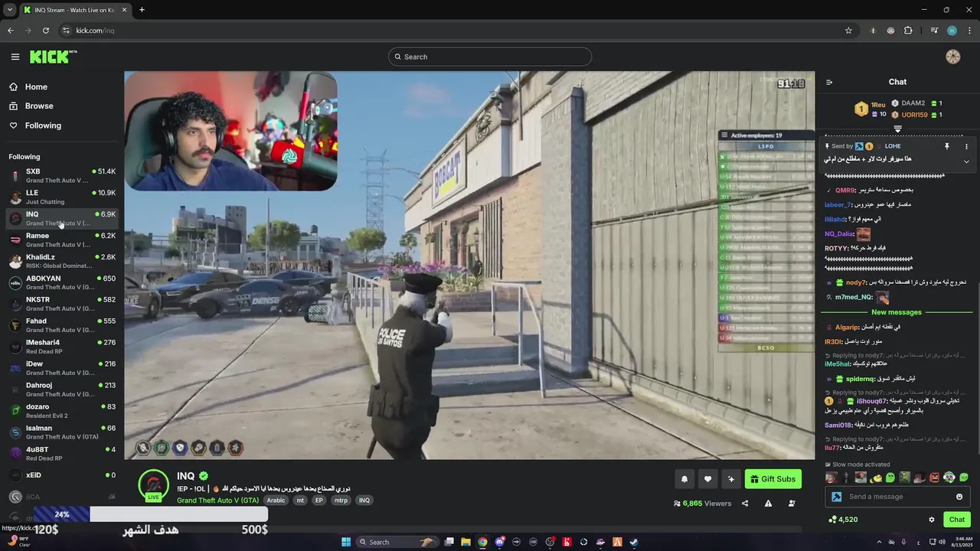The image size is (980, 551).
Task: Open Ramee channel in following list
Action: coord(61,240)
